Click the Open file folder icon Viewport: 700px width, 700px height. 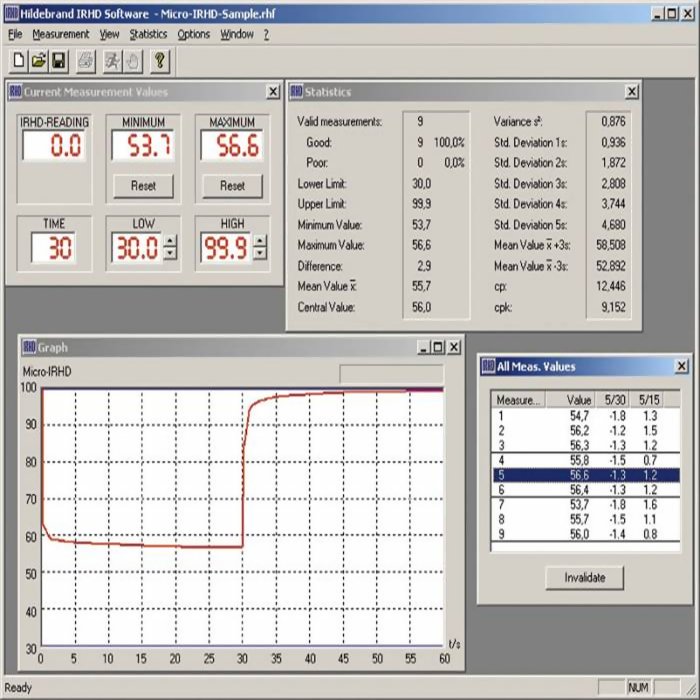(x=39, y=62)
